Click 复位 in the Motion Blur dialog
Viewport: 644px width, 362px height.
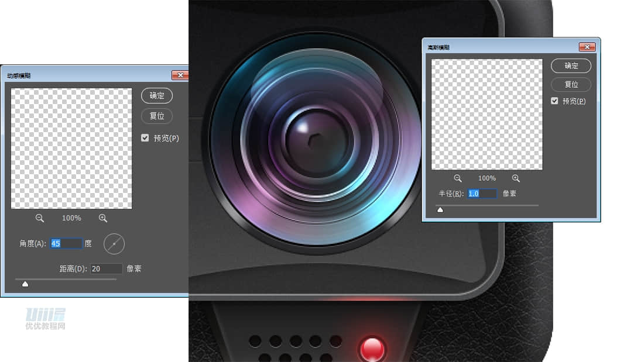click(157, 116)
